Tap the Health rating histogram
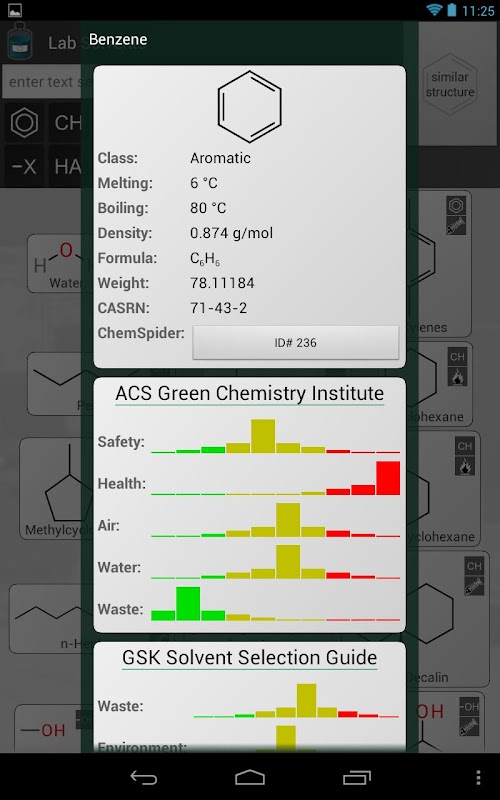 (x=276, y=478)
